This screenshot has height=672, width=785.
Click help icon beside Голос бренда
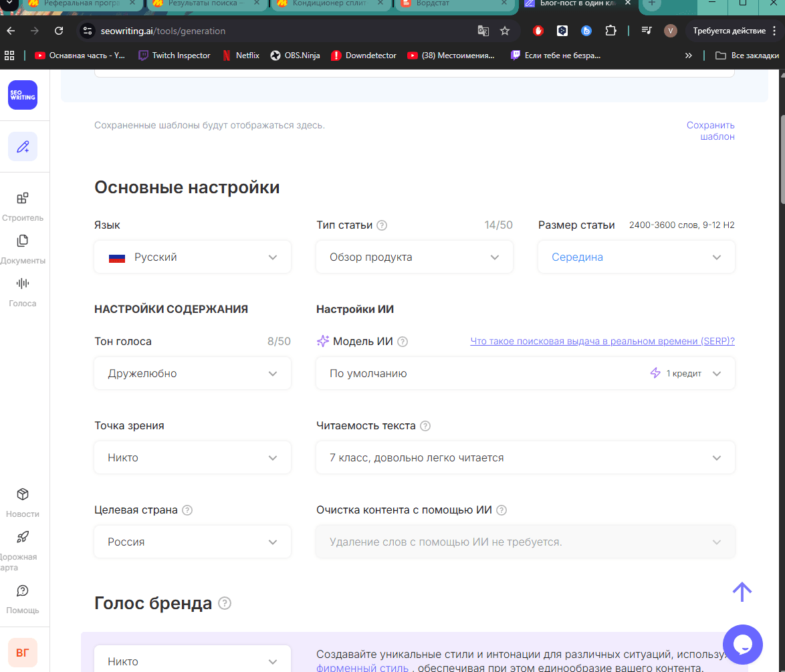click(x=225, y=603)
